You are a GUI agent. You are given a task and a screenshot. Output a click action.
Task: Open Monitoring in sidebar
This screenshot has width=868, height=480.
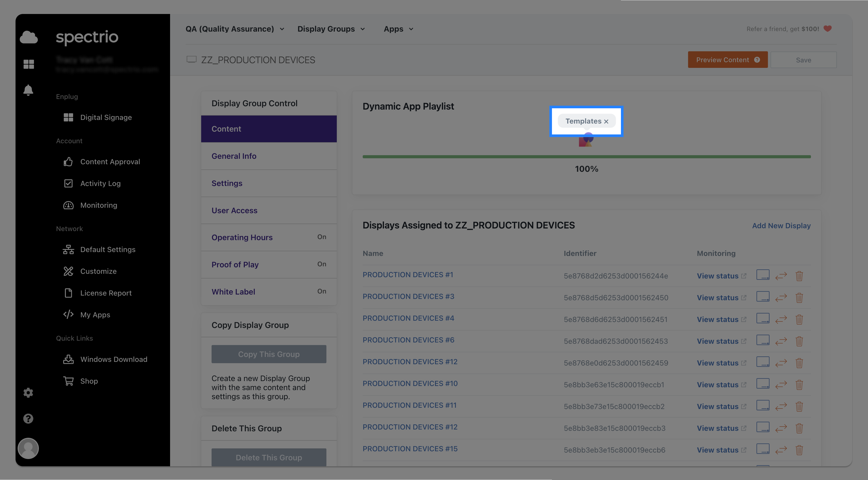(x=90, y=205)
